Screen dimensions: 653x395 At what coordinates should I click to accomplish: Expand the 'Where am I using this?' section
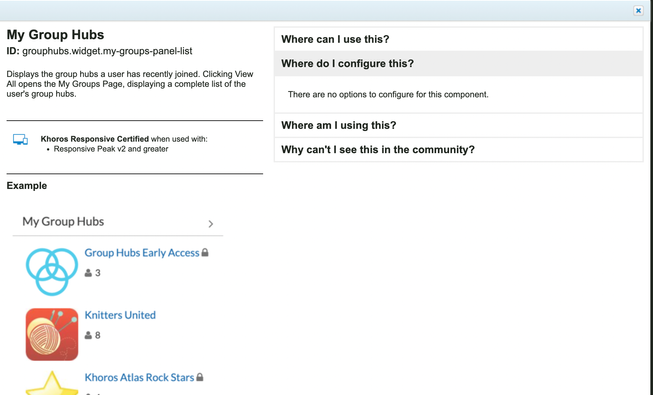click(x=459, y=125)
